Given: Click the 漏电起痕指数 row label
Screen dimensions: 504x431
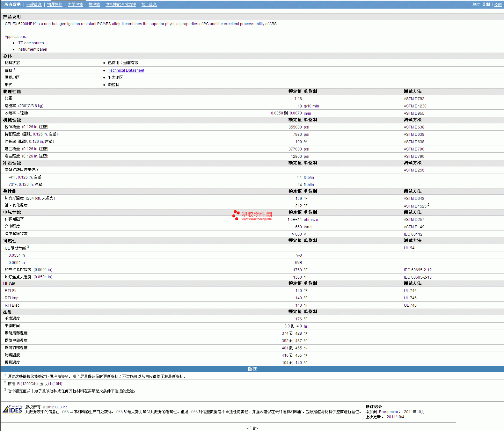Looking at the screenshot, I should [x=16, y=234].
